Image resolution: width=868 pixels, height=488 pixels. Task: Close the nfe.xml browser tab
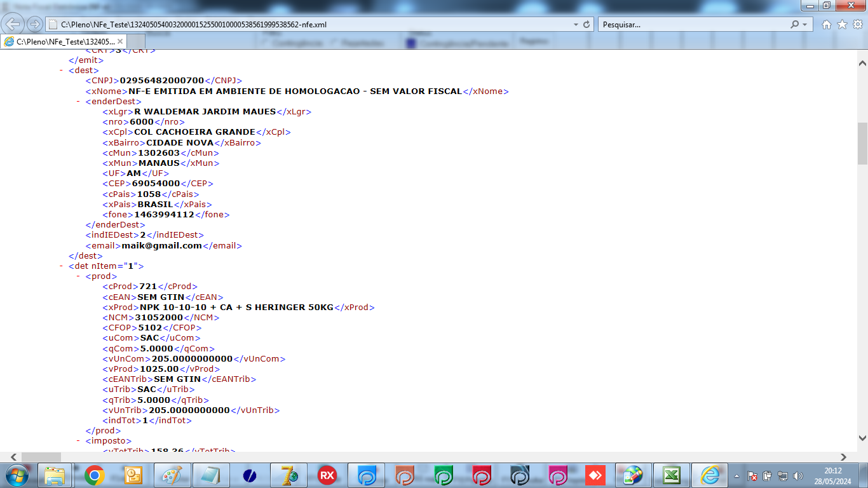[x=121, y=41]
